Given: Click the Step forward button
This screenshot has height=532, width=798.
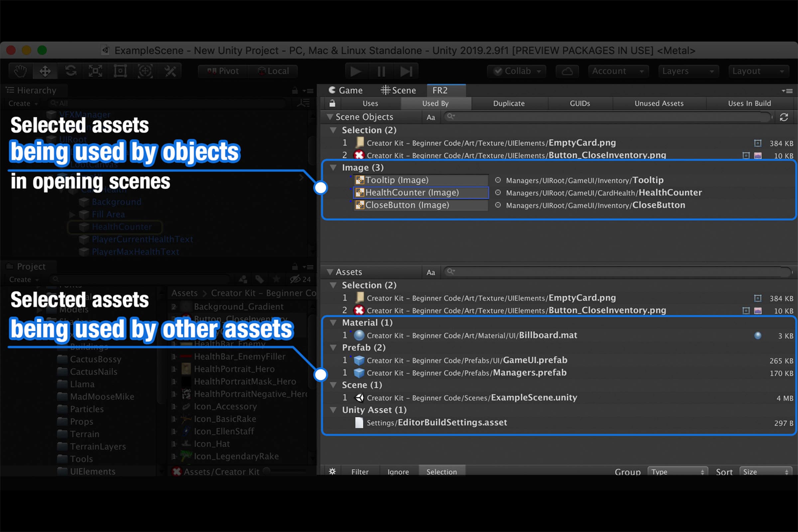Looking at the screenshot, I should [406, 71].
